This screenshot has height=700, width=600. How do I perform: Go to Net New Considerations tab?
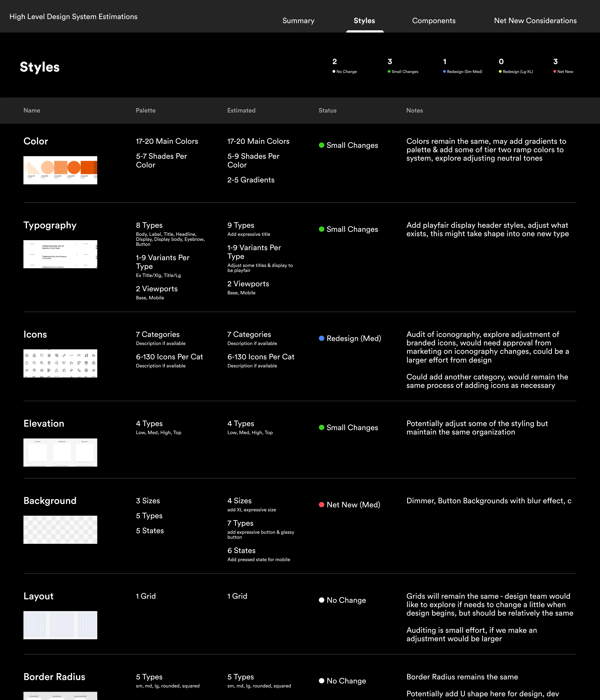535,21
